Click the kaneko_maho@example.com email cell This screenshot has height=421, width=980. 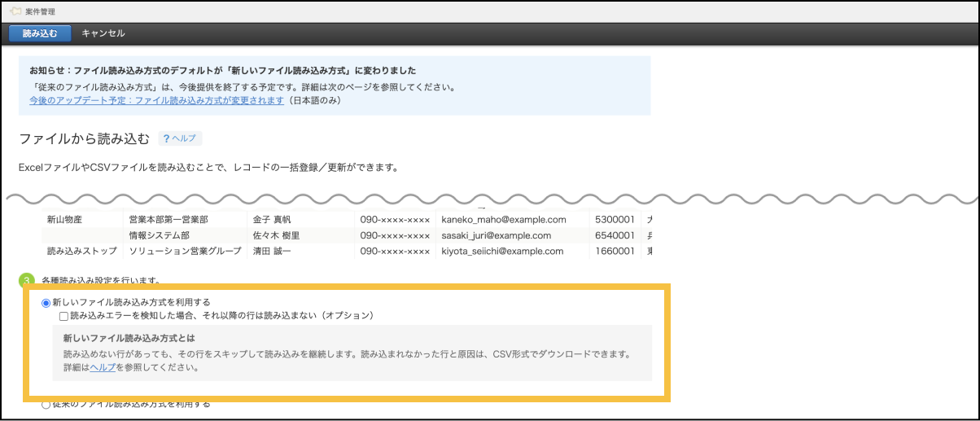coord(503,220)
